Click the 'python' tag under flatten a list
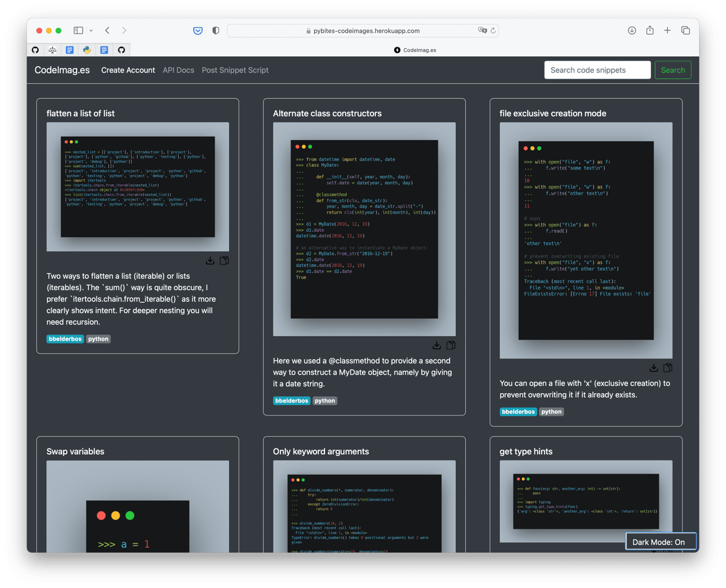The width and height of the screenshot is (726, 588). (x=98, y=339)
